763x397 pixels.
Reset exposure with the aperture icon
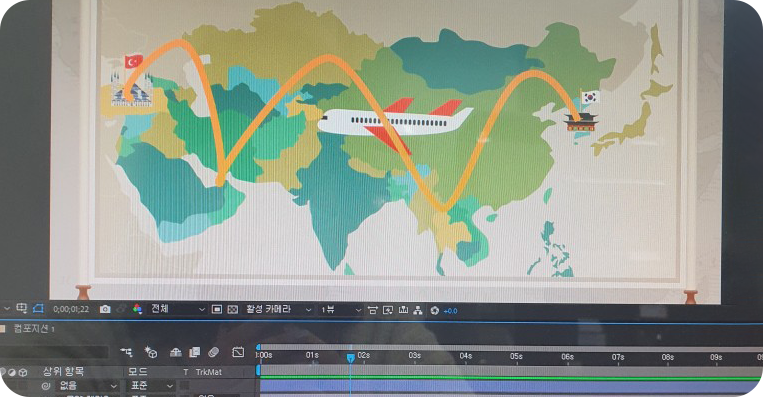coord(435,311)
